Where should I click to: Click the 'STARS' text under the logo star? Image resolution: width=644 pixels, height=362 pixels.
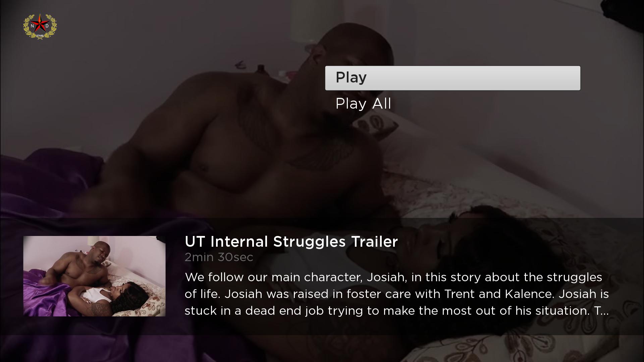pyautogui.click(x=40, y=35)
